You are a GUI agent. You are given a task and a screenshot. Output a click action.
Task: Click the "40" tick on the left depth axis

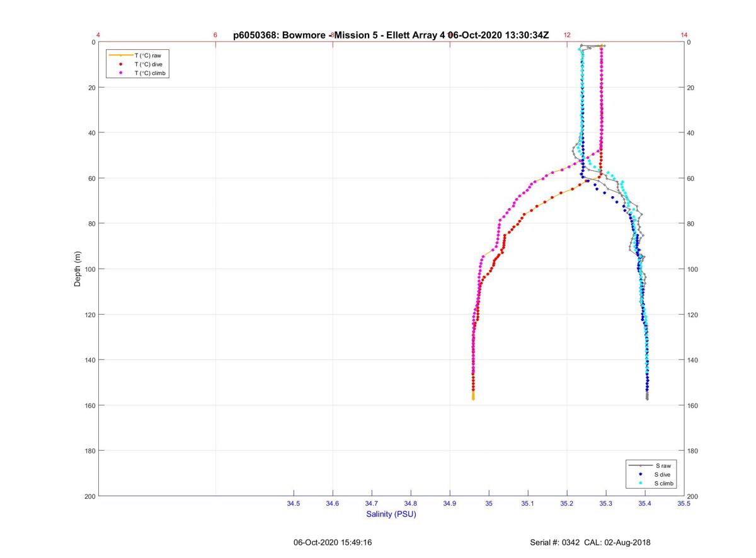[91, 133]
